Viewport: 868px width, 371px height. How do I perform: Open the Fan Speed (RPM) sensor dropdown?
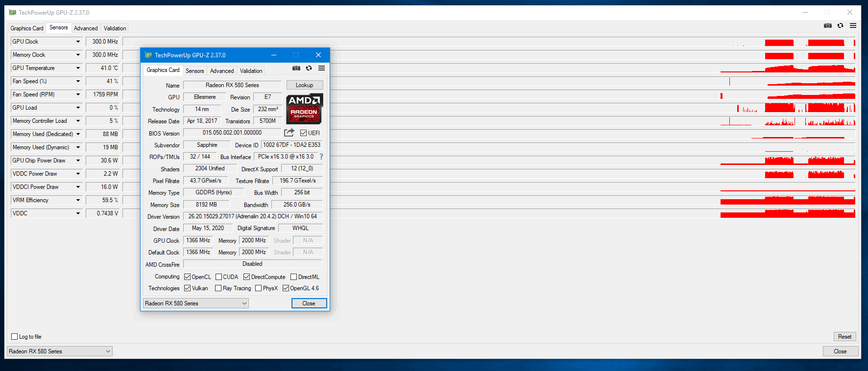click(x=78, y=94)
